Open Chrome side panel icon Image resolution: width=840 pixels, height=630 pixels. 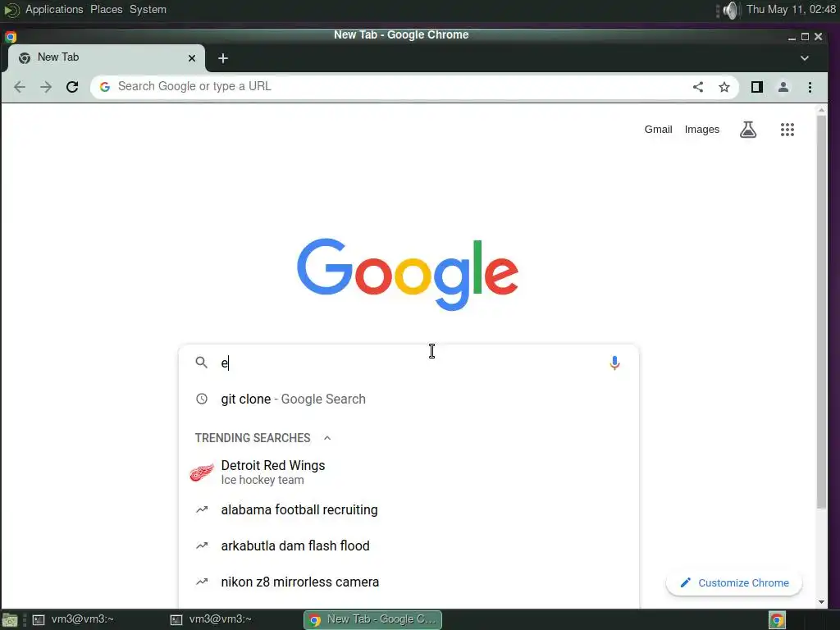tap(757, 87)
